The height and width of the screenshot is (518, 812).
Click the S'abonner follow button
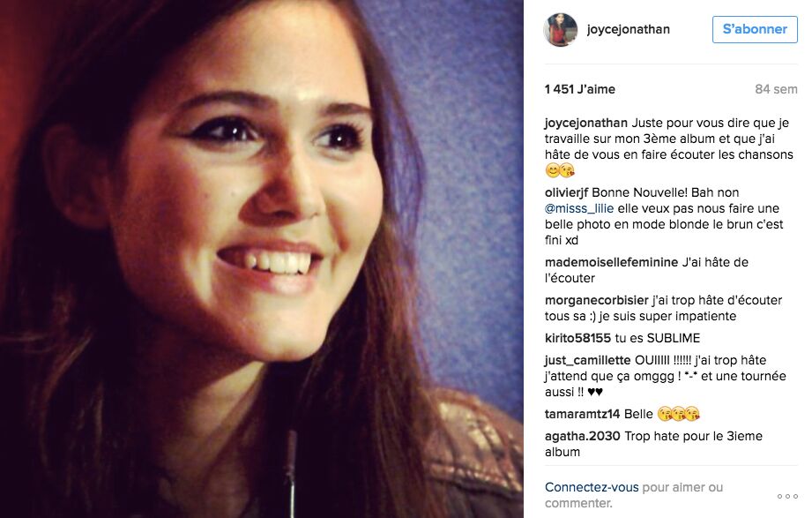pyautogui.click(x=755, y=29)
